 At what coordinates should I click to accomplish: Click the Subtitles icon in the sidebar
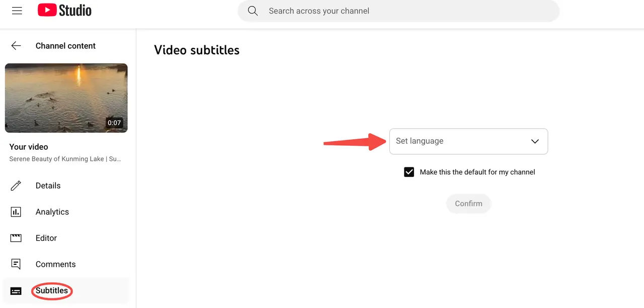coord(16,291)
